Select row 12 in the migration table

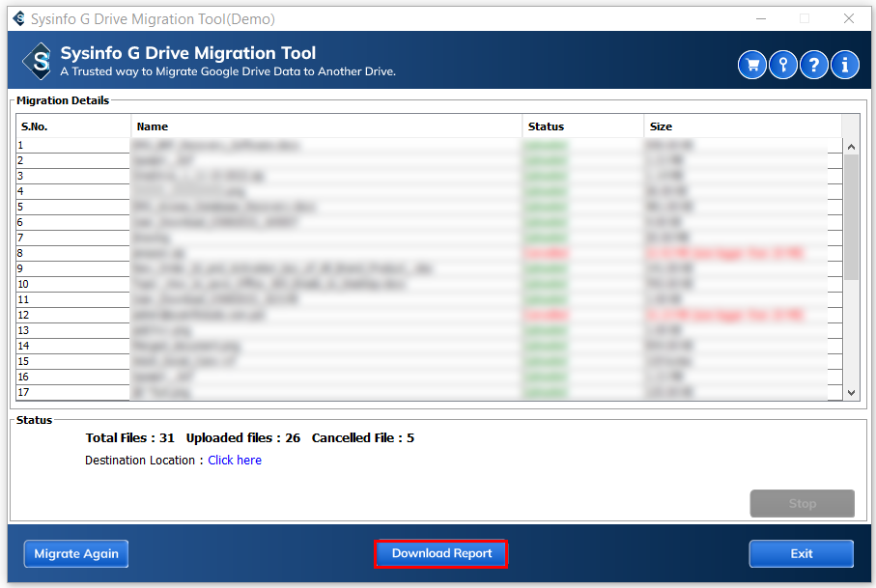pos(328,315)
